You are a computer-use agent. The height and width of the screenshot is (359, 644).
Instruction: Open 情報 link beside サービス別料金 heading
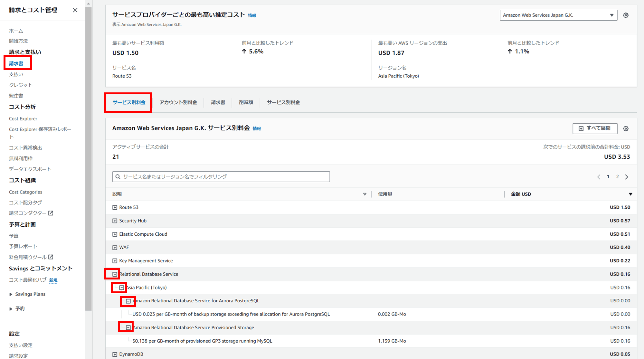257,128
